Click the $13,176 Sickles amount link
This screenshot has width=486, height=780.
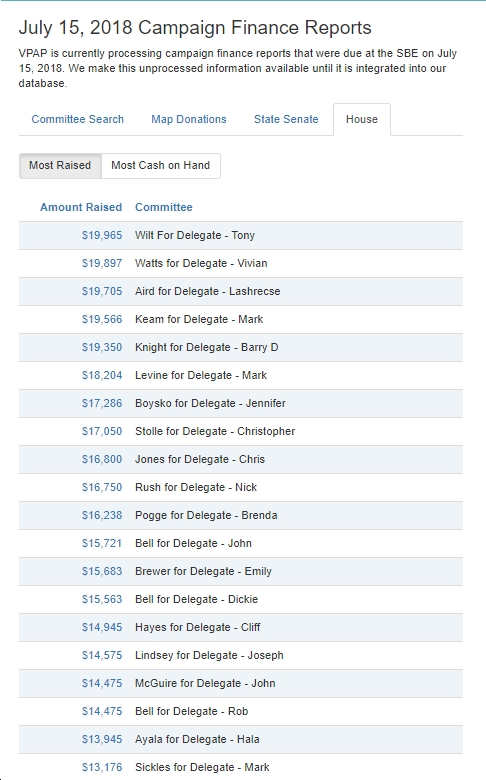tap(101, 767)
